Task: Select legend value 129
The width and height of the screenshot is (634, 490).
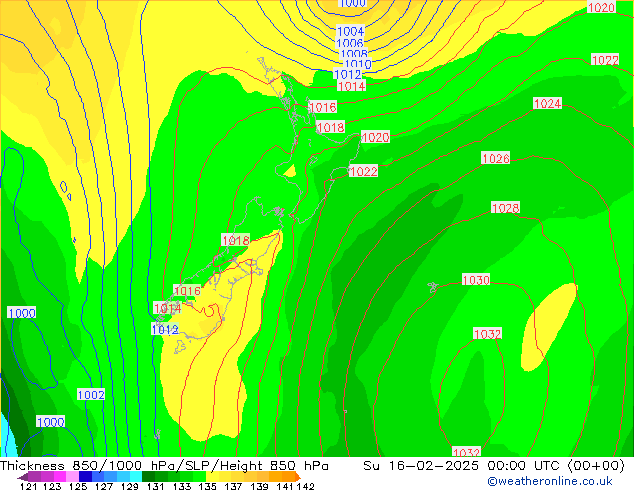Action: 128,486
